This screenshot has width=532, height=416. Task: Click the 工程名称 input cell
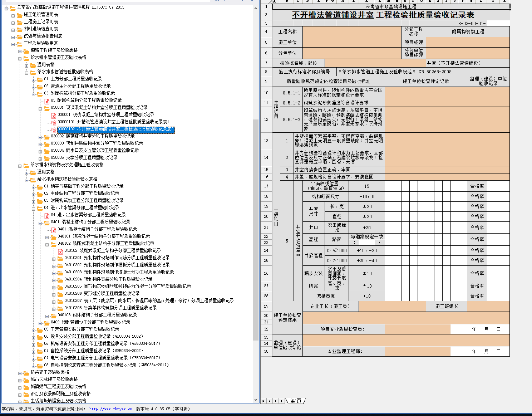[x=352, y=31]
